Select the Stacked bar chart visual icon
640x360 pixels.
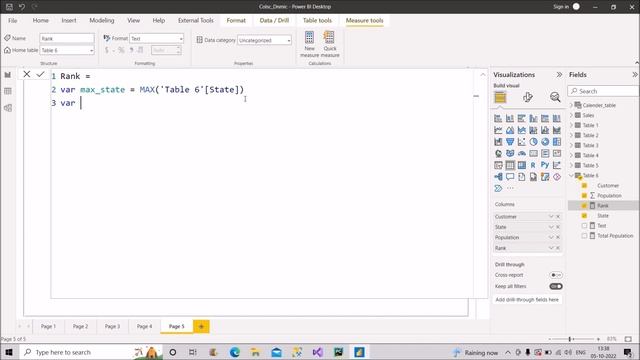click(498, 118)
